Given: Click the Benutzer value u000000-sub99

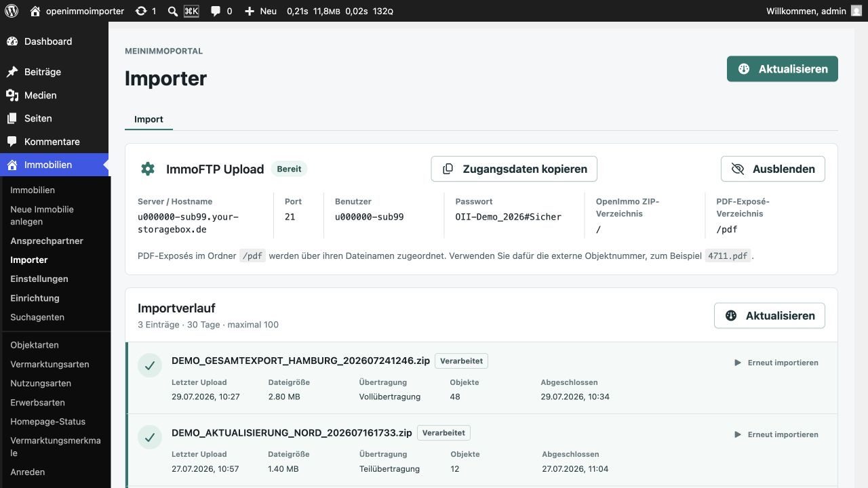Looking at the screenshot, I should [x=369, y=217].
